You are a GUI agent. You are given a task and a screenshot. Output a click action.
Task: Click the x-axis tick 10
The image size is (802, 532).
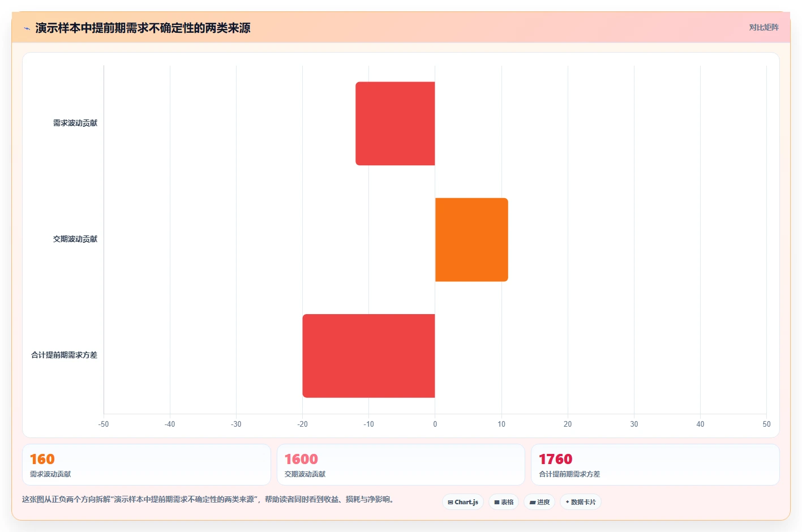pos(501,424)
